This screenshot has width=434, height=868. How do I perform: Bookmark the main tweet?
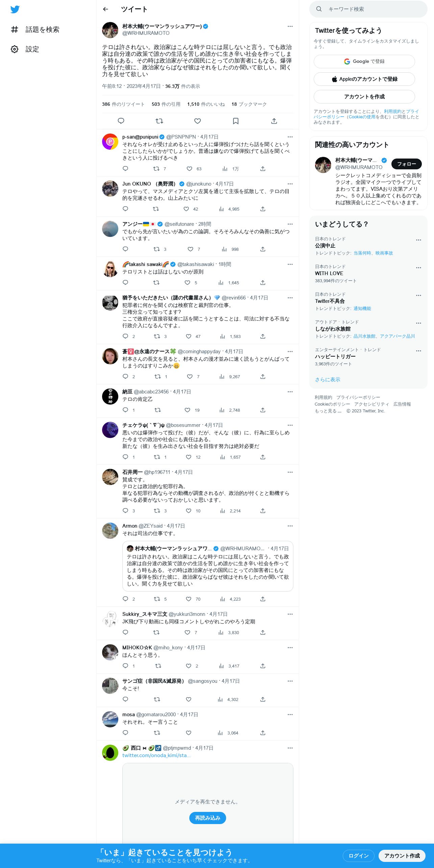236,121
